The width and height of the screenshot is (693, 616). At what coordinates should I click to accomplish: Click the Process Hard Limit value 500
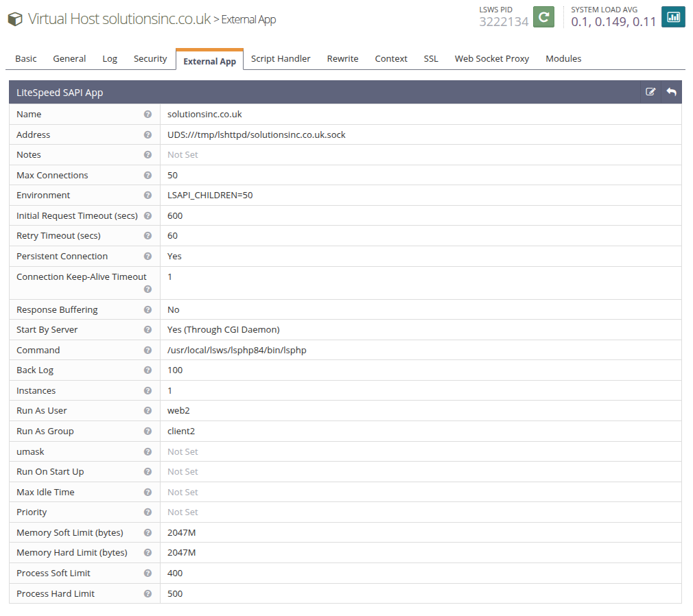[x=175, y=594]
